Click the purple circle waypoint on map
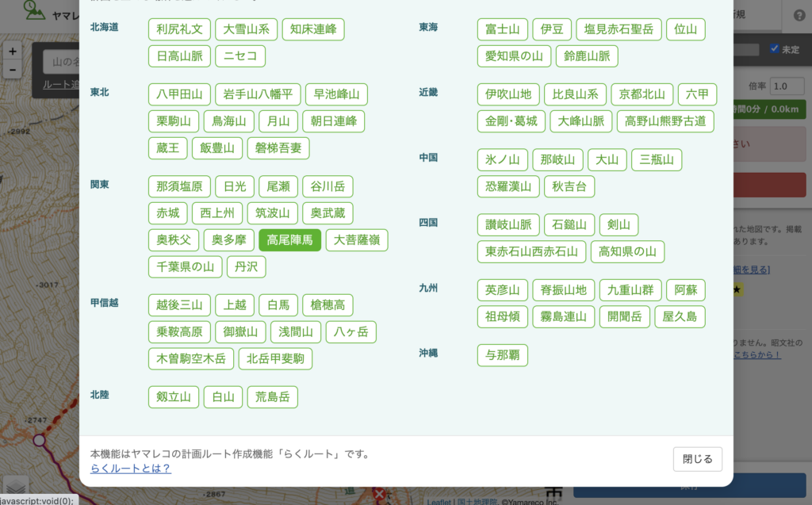This screenshot has height=505, width=812. pyautogui.click(x=39, y=440)
